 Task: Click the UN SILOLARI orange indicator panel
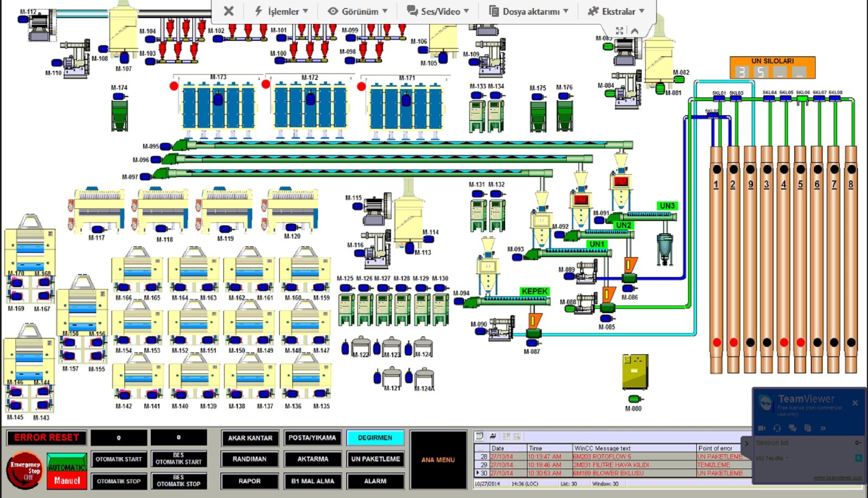[x=773, y=68]
